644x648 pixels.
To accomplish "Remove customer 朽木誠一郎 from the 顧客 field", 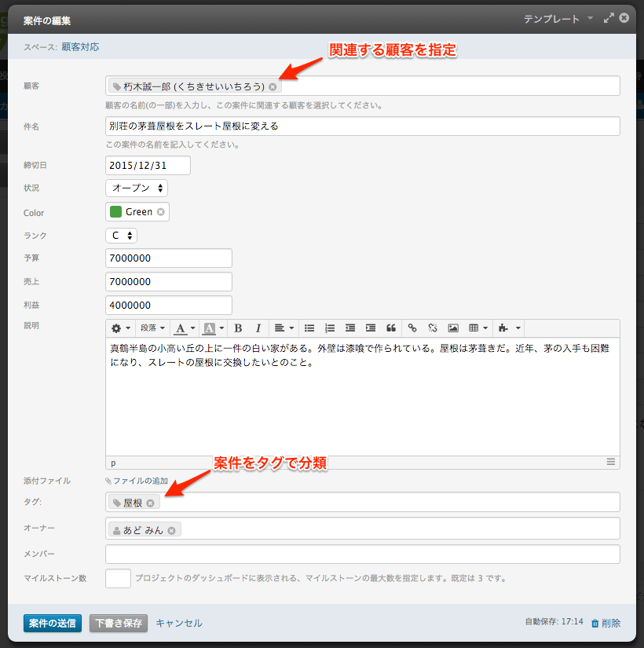I will [273, 86].
